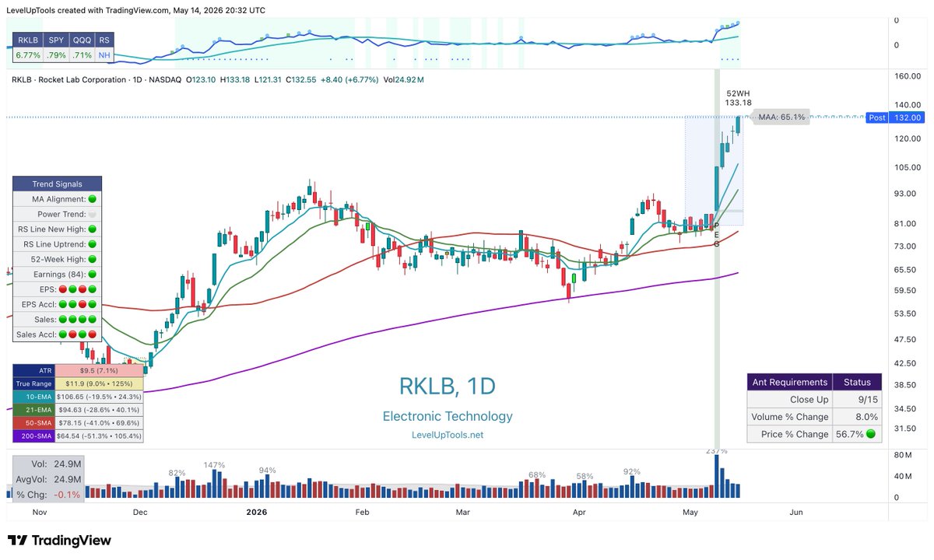The height and width of the screenshot is (560, 934).
Task: Click the 65.50 label on the price axis
Action: pyautogui.click(x=907, y=269)
